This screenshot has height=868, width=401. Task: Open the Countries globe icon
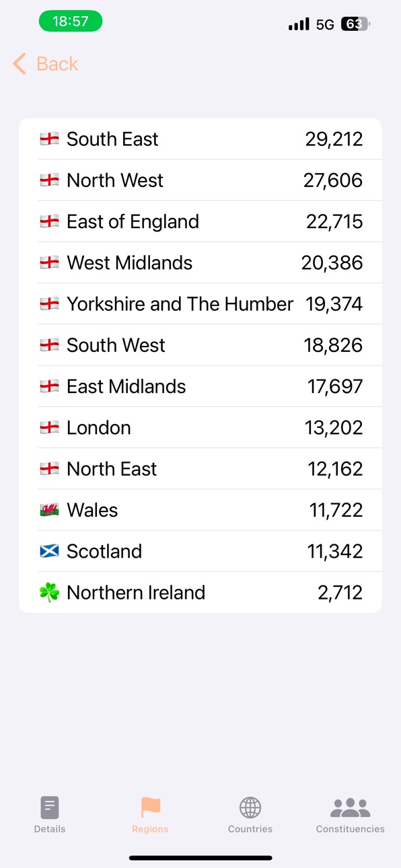coord(250,807)
